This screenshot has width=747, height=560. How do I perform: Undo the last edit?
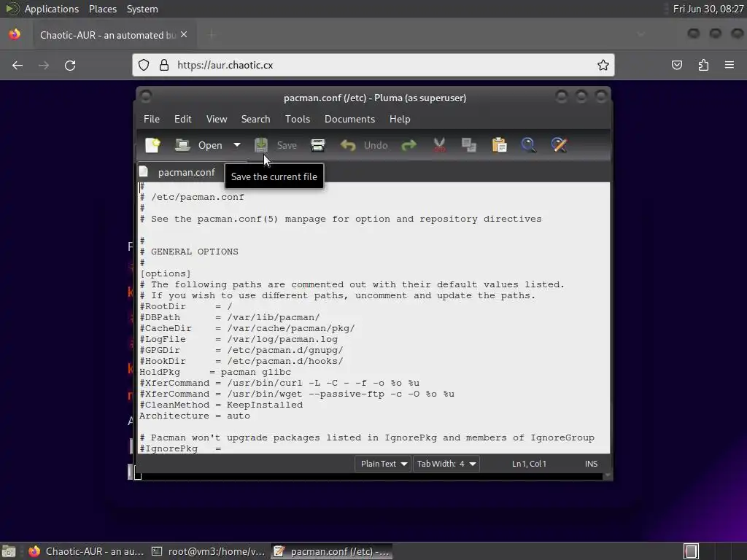click(364, 145)
